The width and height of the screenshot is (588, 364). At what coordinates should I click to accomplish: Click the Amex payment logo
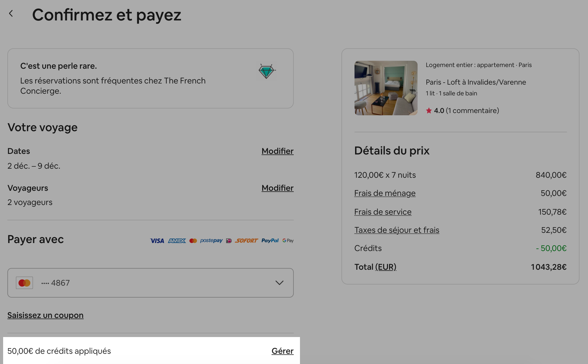click(177, 241)
